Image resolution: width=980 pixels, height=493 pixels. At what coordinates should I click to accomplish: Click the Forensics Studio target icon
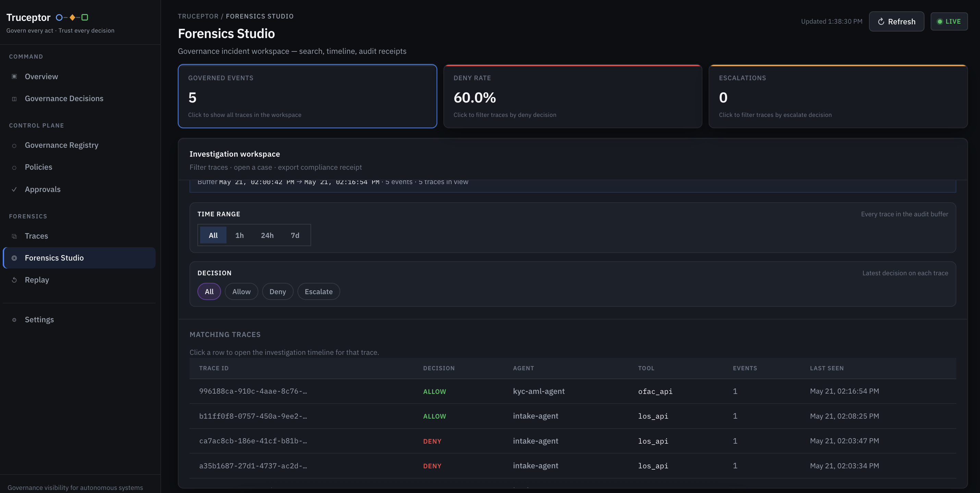[14, 258]
